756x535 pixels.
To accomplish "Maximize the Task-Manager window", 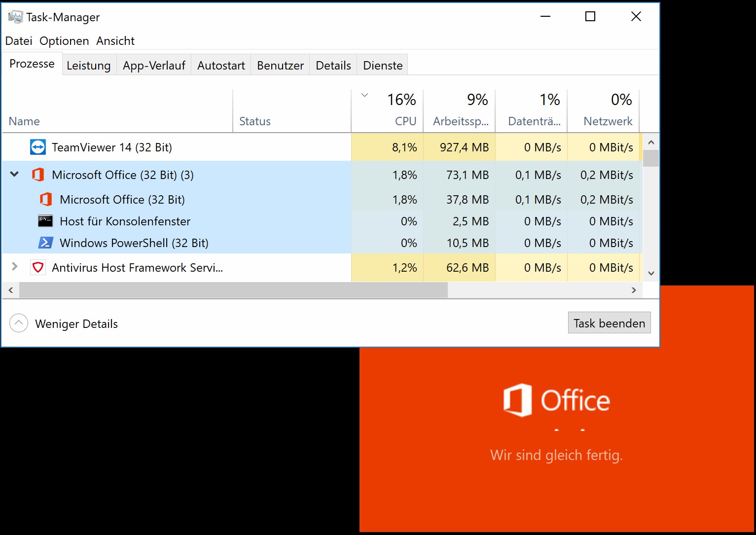I will [x=590, y=16].
